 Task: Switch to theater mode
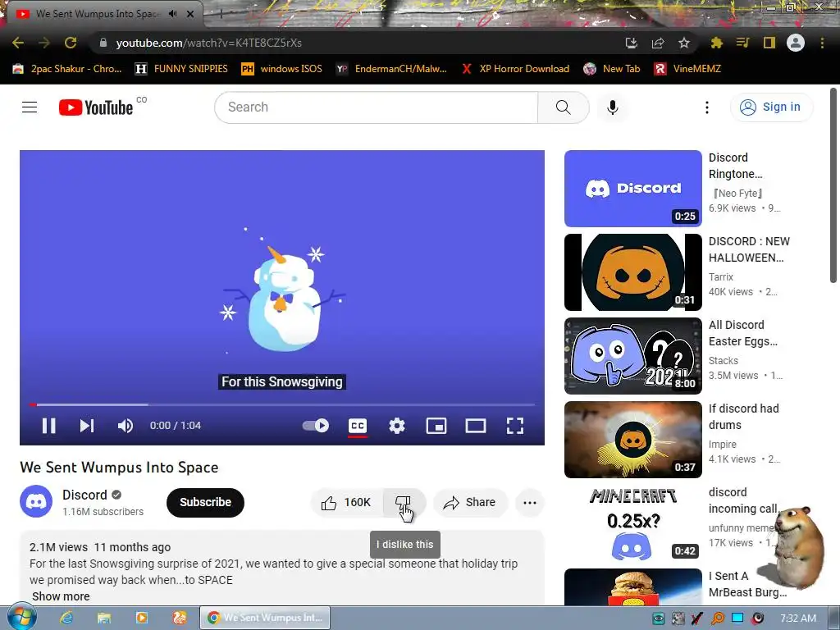476,426
